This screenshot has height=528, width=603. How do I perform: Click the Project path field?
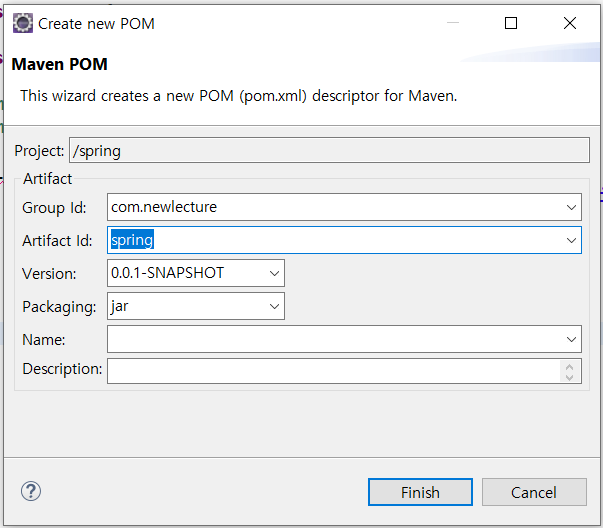pos(329,150)
